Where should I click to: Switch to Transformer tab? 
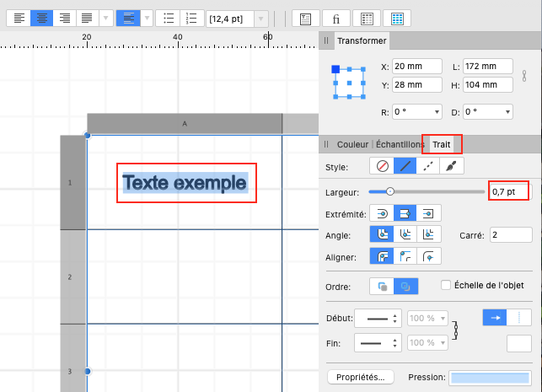tap(362, 40)
